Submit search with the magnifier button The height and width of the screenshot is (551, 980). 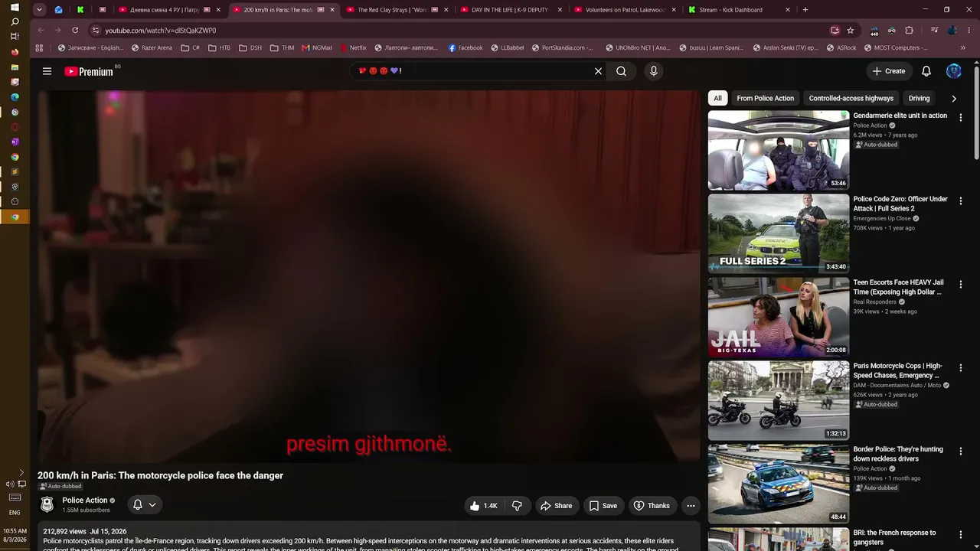pos(622,71)
